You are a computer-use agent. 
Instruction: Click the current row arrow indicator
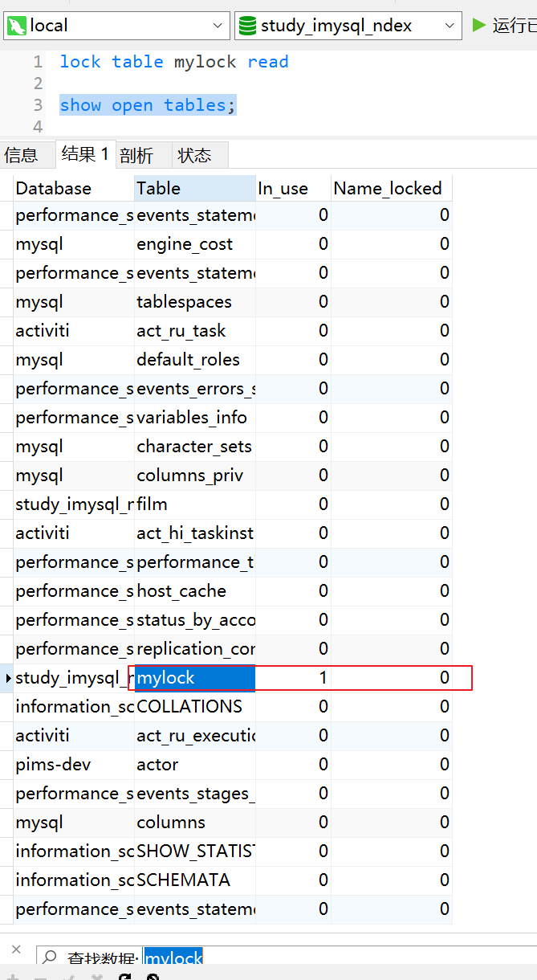pos(8,678)
